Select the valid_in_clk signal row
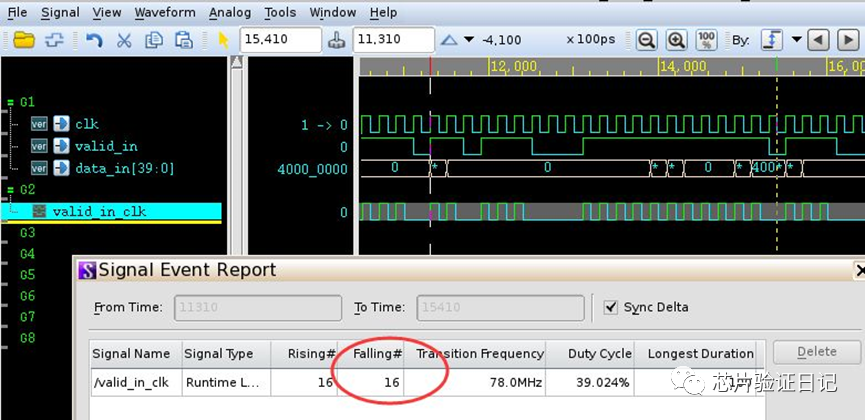Viewport: 865px width, 420px height. 111,211
